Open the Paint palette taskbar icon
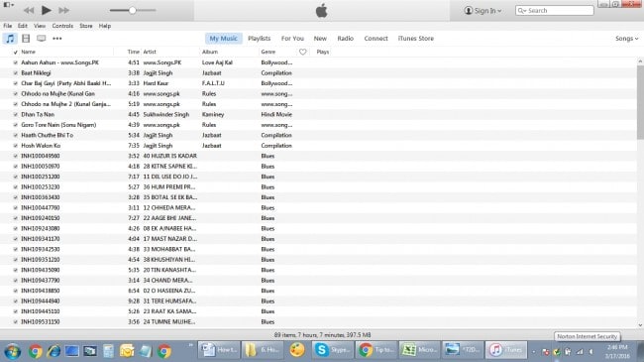The width and height of the screenshot is (644, 362). coord(297,350)
